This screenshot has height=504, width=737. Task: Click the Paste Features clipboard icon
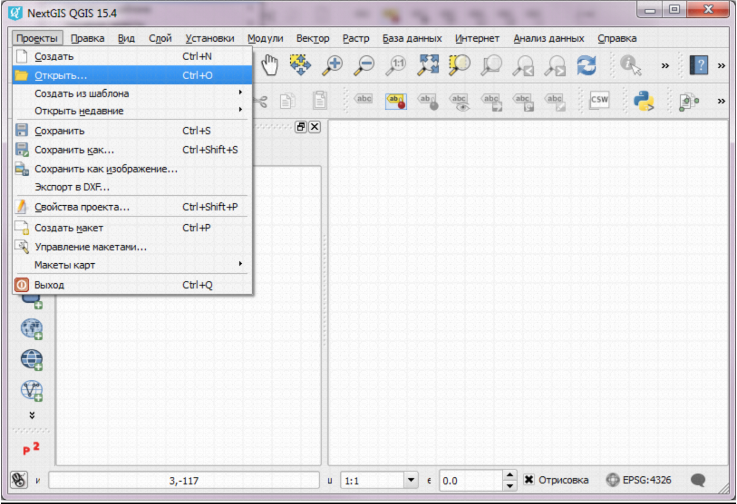click(320, 100)
